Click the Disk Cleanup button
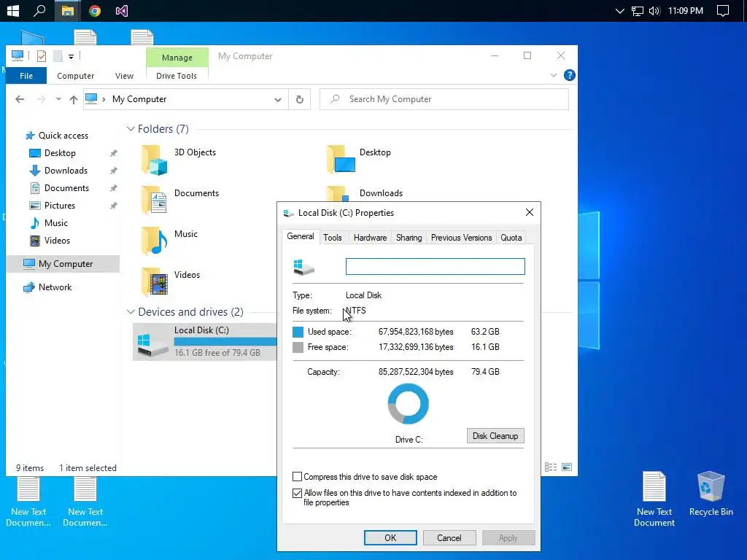The height and width of the screenshot is (560, 747). tap(495, 436)
